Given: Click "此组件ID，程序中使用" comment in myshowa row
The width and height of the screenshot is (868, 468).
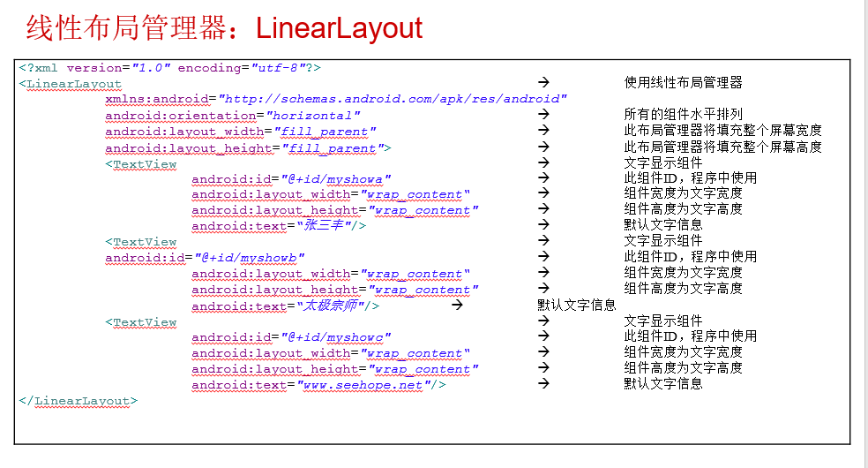Looking at the screenshot, I should 691,177.
